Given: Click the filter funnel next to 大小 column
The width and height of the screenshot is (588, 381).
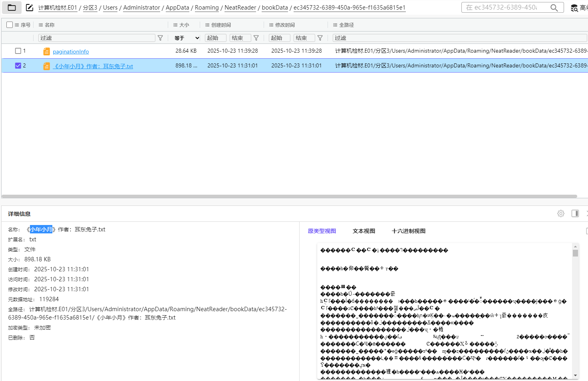Looking at the screenshot, I should pyautogui.click(x=256, y=38).
